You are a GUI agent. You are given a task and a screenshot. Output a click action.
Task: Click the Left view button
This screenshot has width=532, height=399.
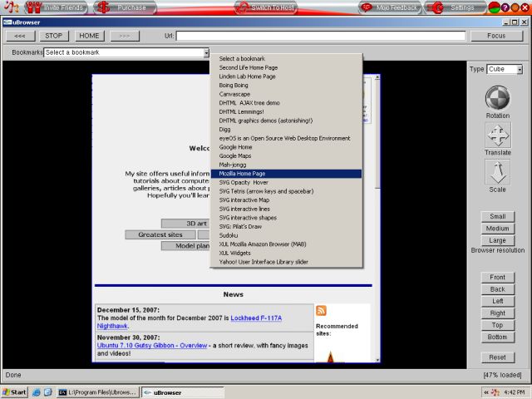pos(497,301)
